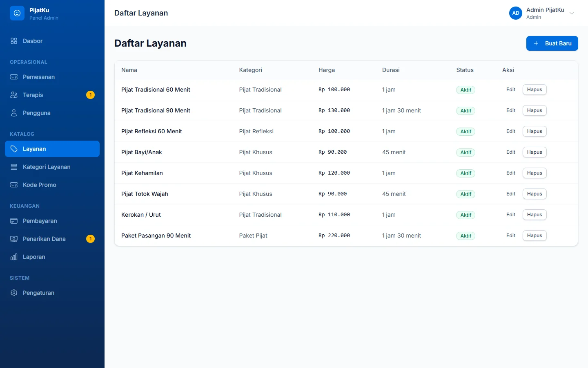The width and height of the screenshot is (588, 368).
Task: Click the Kode Promo coupon icon
Action: coord(14,185)
